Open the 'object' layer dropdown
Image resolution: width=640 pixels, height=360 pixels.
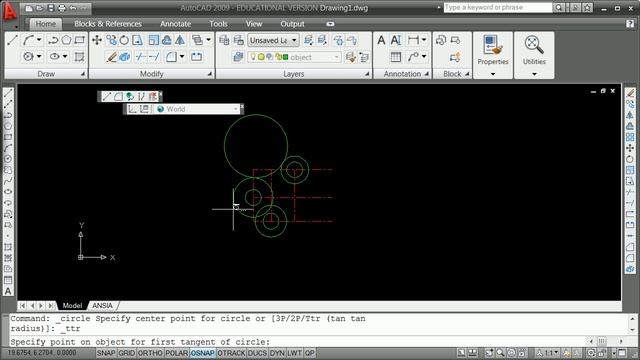click(294, 57)
